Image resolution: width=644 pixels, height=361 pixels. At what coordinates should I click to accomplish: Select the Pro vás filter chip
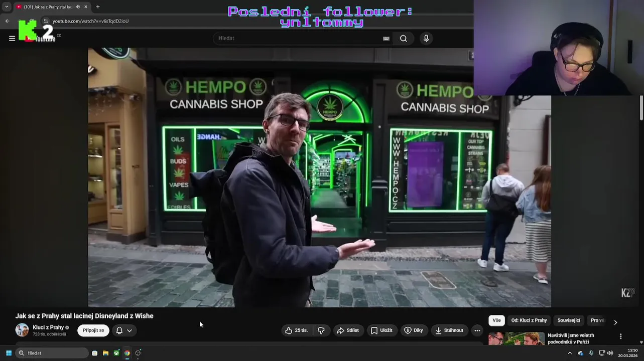click(597, 320)
